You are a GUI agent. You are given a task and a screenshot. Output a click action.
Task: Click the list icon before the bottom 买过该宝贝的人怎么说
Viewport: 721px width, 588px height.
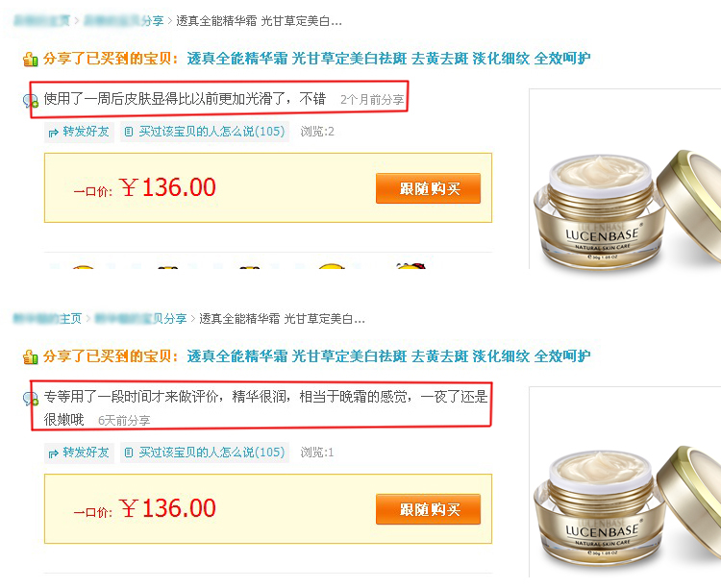(x=129, y=453)
